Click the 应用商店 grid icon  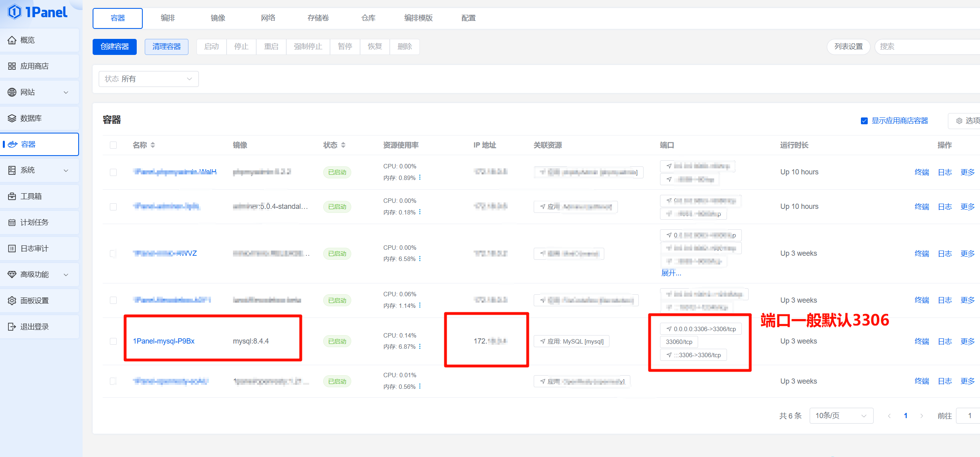pyautogui.click(x=12, y=66)
